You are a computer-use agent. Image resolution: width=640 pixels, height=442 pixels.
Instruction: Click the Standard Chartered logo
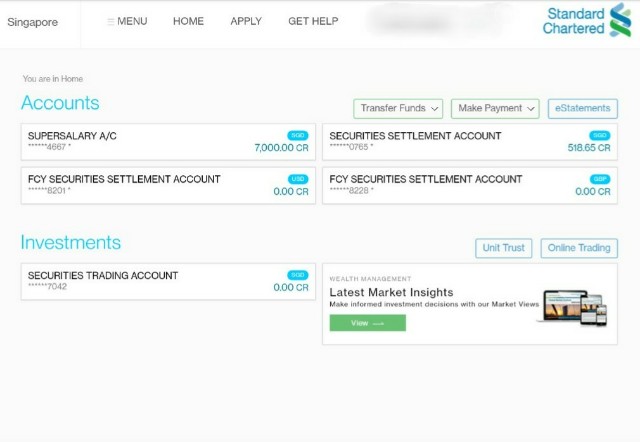click(587, 20)
